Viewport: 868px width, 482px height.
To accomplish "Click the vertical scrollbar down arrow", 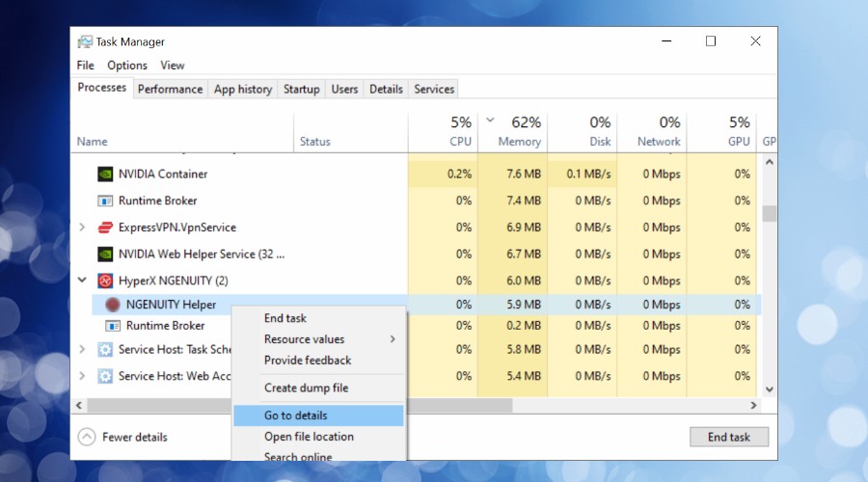I will pos(769,389).
